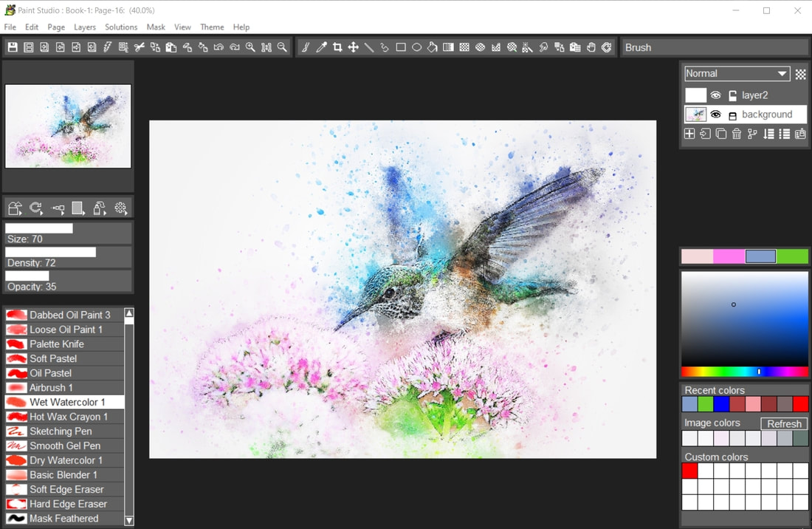The width and height of the screenshot is (812, 529).
Task: Open the Normal blend mode dropdown
Action: tap(737, 74)
